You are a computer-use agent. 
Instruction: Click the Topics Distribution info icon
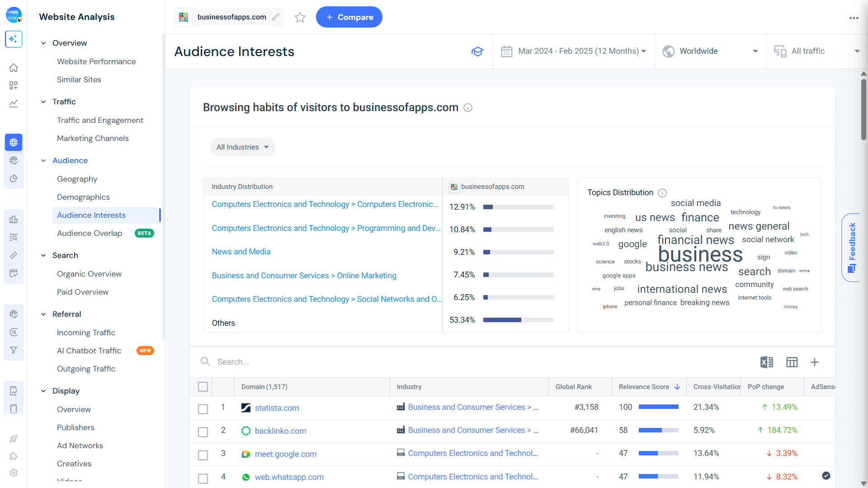coord(662,193)
